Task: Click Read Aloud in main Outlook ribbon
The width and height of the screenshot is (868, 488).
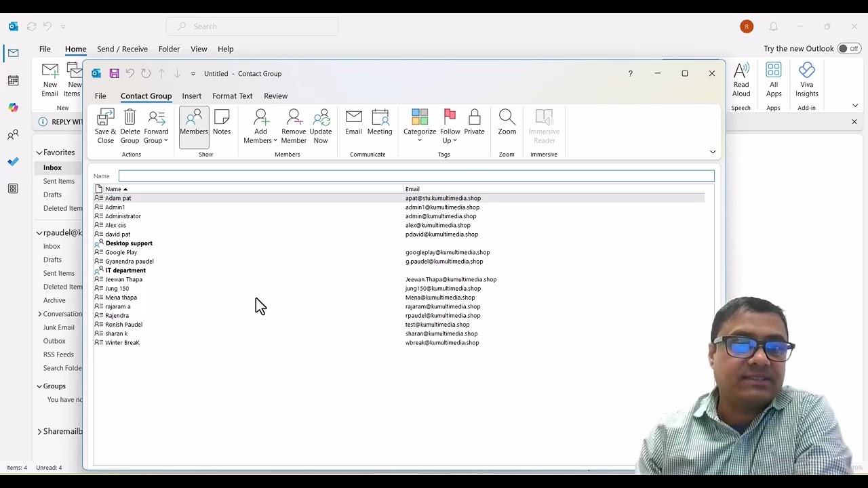Action: point(741,80)
